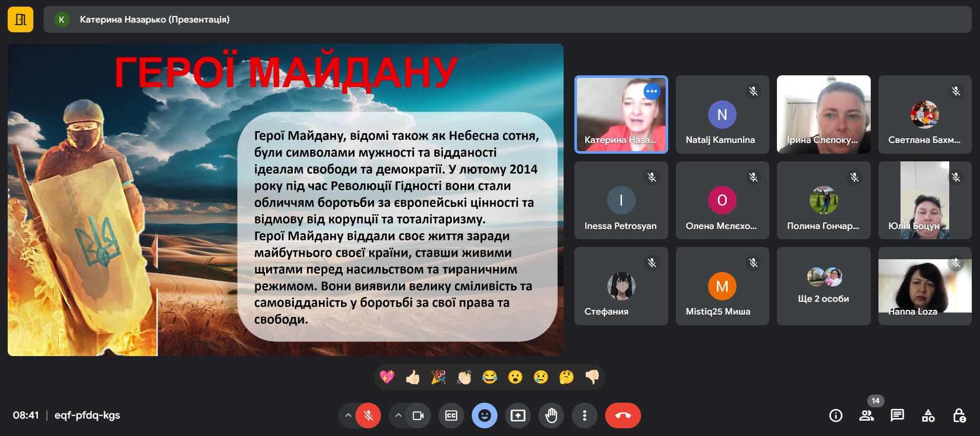Expand audio settings chevron beside microphone
The width and height of the screenshot is (980, 436).
(348, 416)
